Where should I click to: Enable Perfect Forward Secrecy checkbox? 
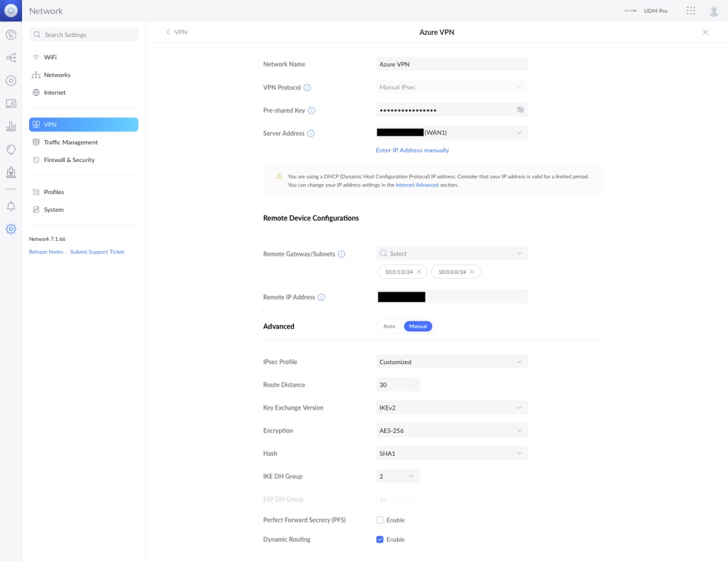[380, 520]
